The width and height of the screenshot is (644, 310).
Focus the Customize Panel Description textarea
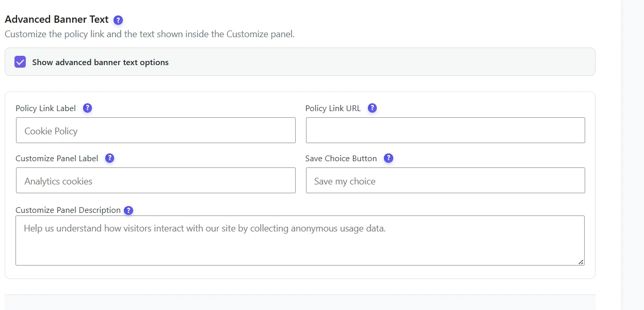[300, 240]
